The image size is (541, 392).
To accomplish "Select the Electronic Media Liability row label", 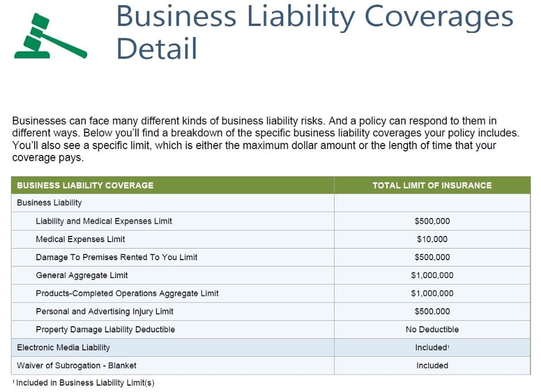I will point(63,347).
